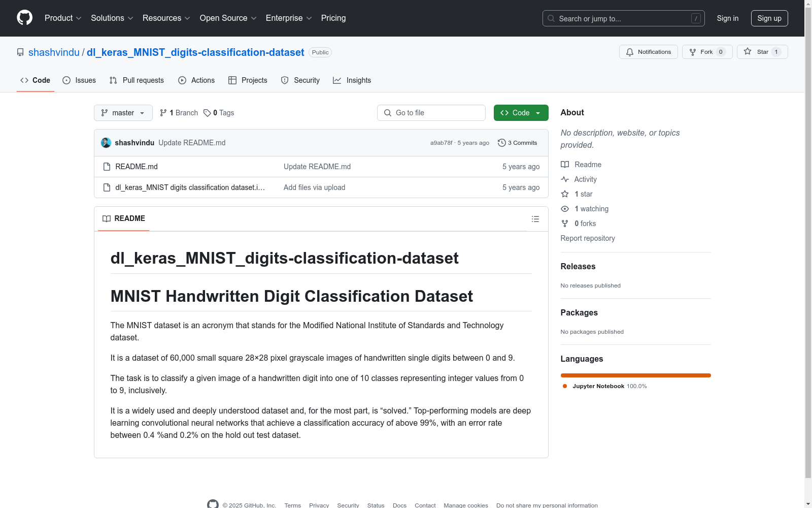Open the shashvindu owner profile link
812x508 pixels.
[54, 52]
